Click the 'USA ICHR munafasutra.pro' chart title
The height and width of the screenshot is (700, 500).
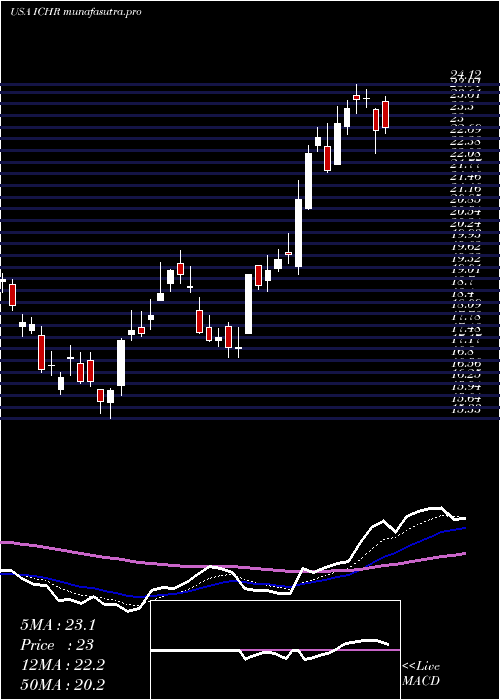coord(75,12)
